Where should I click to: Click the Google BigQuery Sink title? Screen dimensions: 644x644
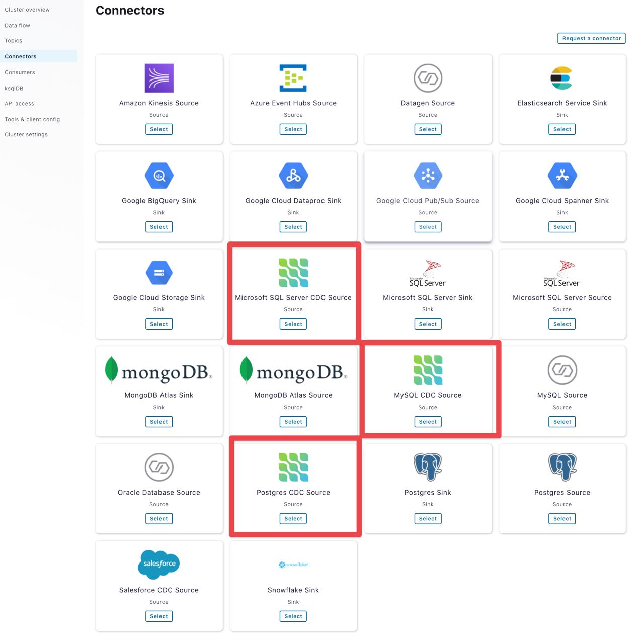[159, 201]
